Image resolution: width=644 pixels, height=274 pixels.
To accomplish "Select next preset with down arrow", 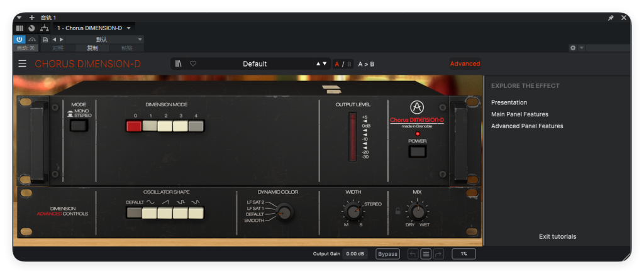I will click(x=325, y=63).
